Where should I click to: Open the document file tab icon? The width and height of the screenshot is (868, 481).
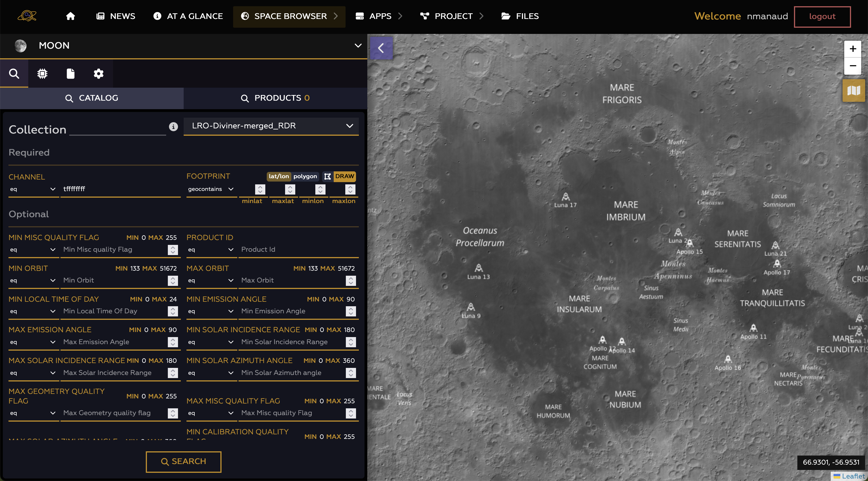point(70,74)
